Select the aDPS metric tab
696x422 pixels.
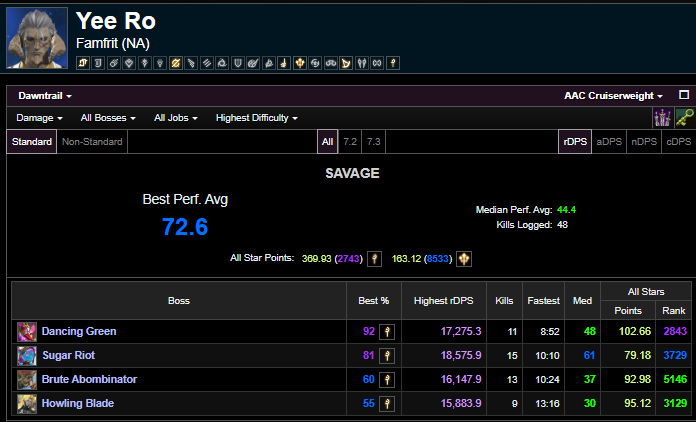click(609, 142)
